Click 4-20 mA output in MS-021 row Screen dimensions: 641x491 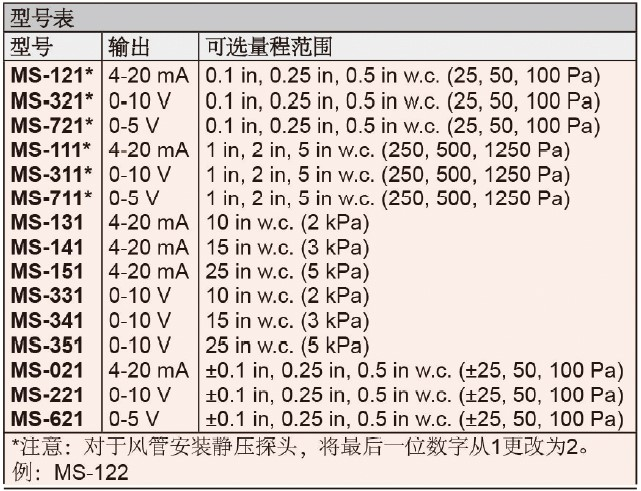(x=149, y=370)
